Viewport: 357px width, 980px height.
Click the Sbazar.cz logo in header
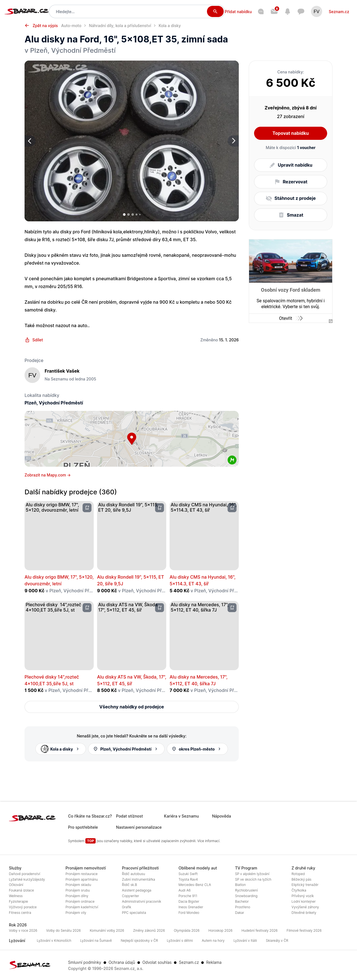click(26, 11)
